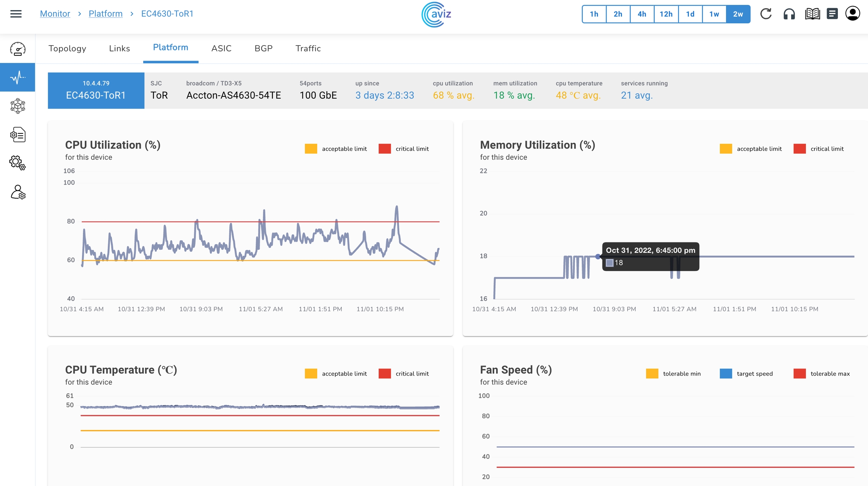This screenshot has height=486, width=868.
Task: Open the headset support icon
Action: [789, 14]
